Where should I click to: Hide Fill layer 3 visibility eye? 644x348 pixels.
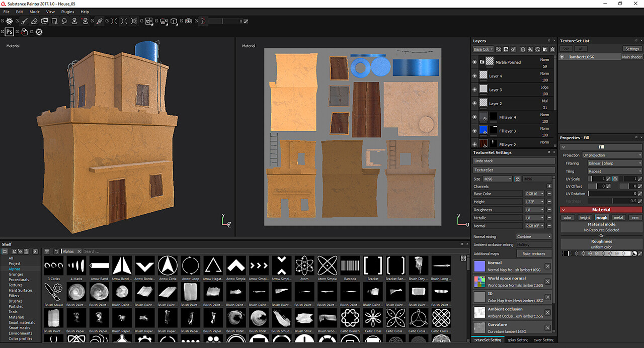[x=474, y=131]
